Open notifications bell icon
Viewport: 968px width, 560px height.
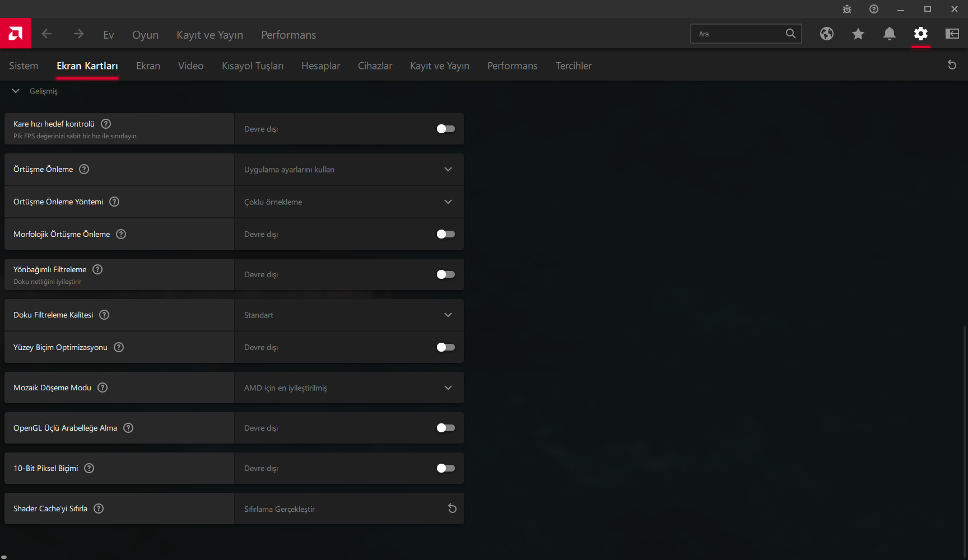(890, 34)
